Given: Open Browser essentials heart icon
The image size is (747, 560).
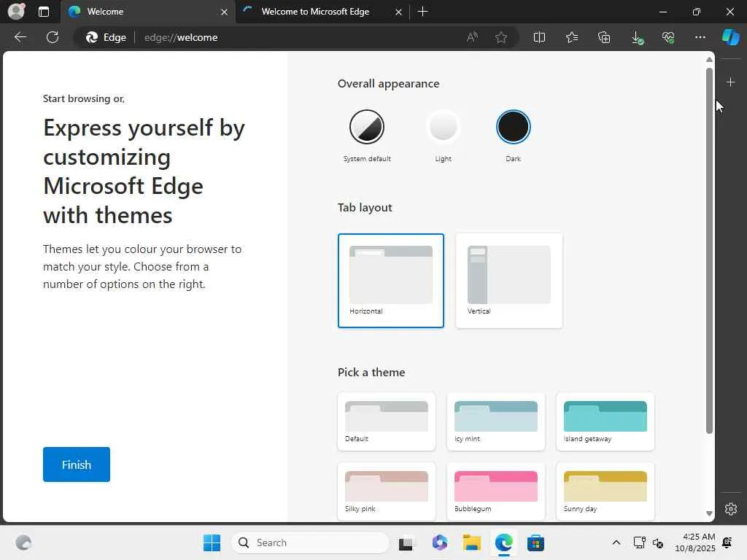Looking at the screenshot, I should (668, 37).
